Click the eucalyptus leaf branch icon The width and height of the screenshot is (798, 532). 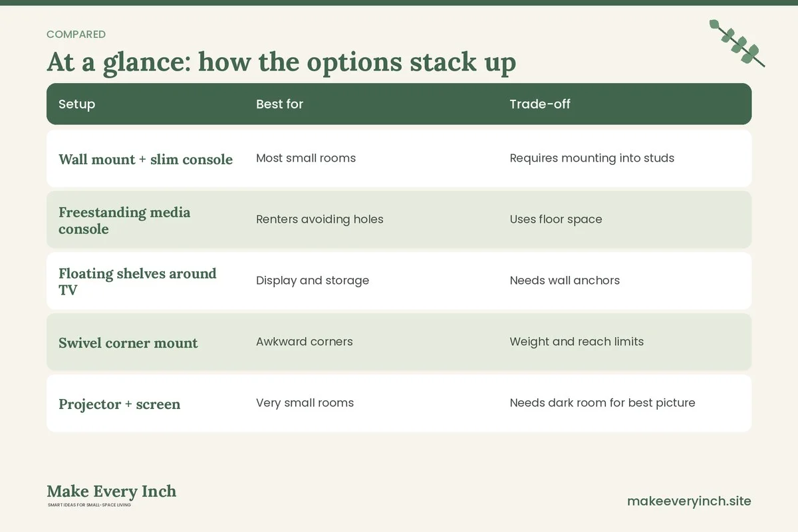tap(737, 43)
